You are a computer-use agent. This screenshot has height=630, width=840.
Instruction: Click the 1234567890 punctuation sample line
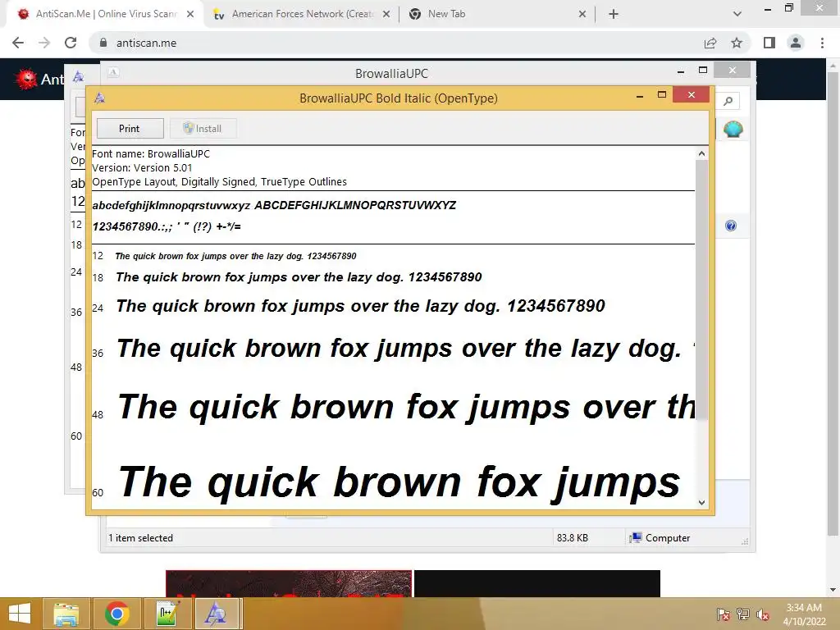click(167, 226)
